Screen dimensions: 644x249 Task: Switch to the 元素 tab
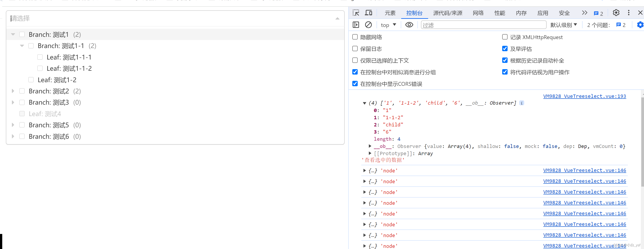coord(390,13)
